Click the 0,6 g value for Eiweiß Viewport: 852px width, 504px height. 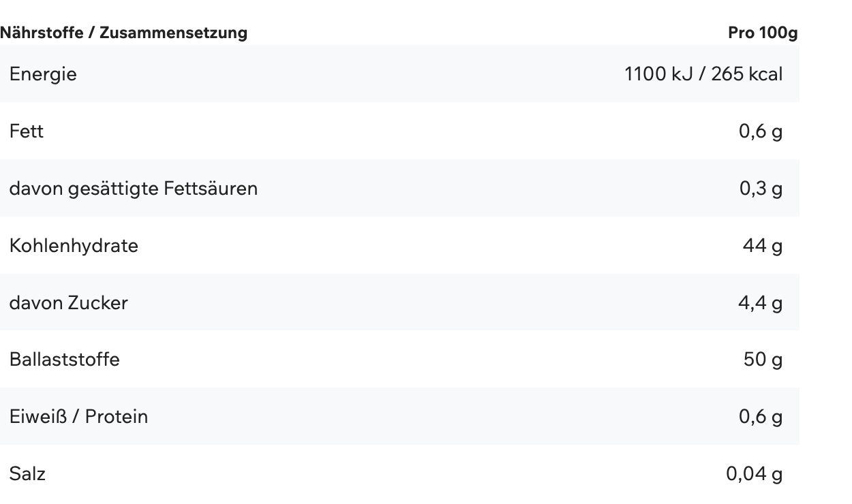pos(760,416)
